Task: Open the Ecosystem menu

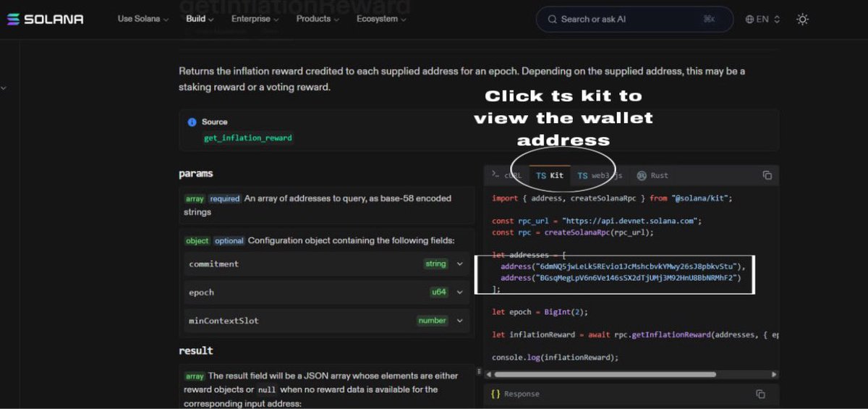Action: (381, 19)
